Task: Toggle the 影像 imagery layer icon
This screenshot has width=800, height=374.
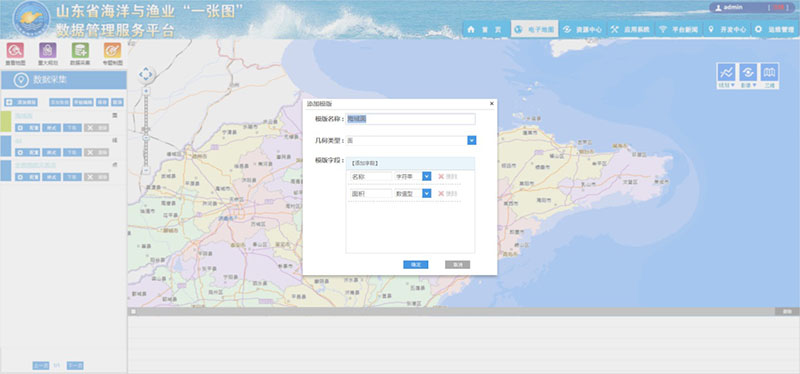Action: (748, 72)
